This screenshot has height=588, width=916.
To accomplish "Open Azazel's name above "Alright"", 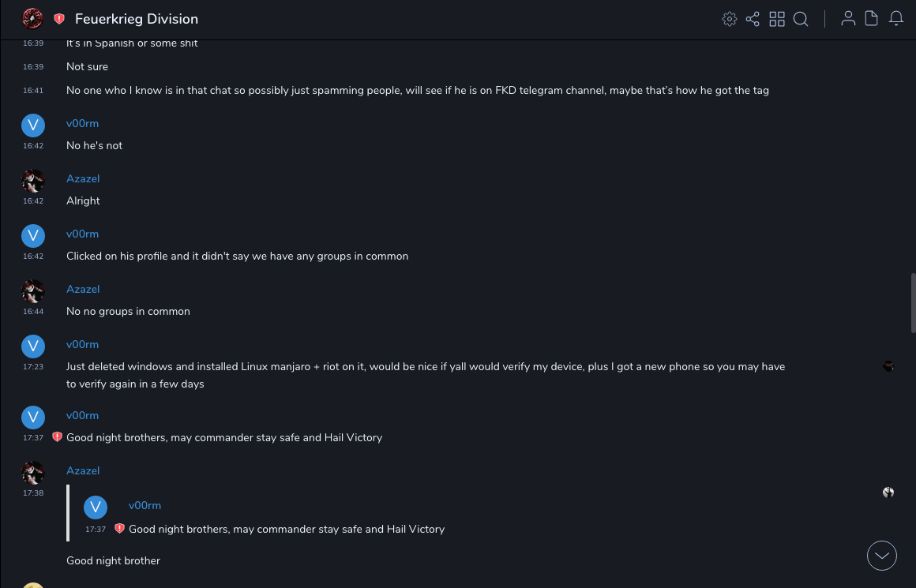I will click(83, 179).
